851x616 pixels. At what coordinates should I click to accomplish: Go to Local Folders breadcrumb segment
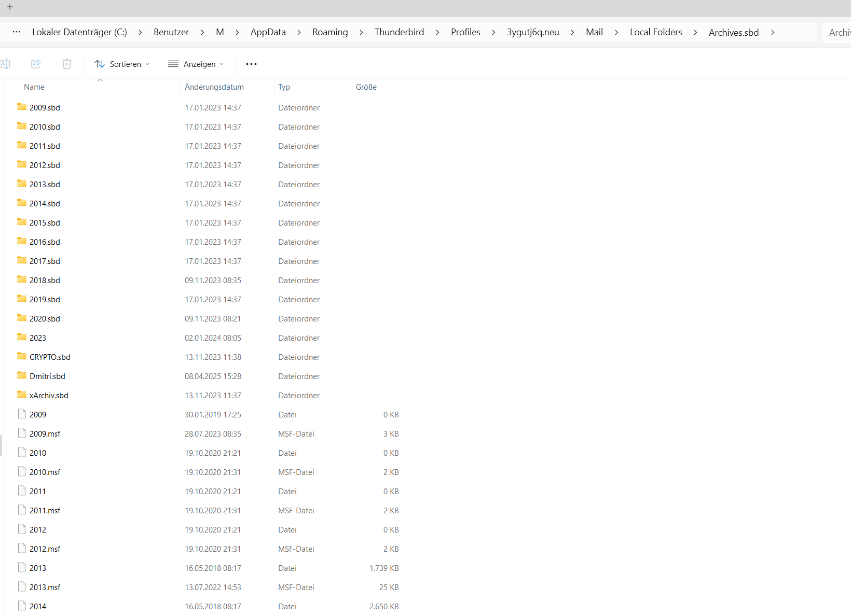pyautogui.click(x=656, y=32)
